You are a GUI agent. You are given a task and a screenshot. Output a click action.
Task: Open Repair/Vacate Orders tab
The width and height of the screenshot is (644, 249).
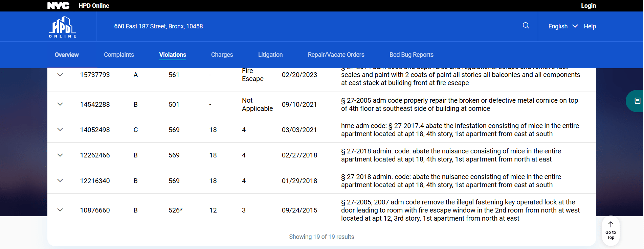click(x=336, y=55)
